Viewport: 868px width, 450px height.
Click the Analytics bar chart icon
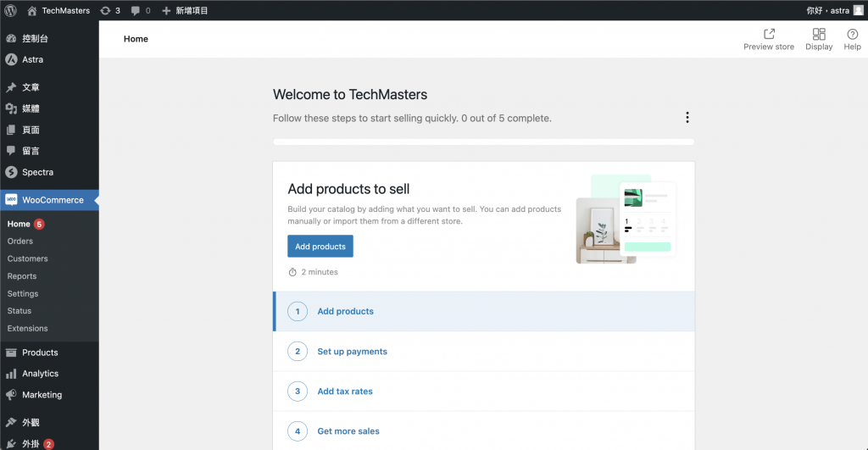pyautogui.click(x=11, y=374)
